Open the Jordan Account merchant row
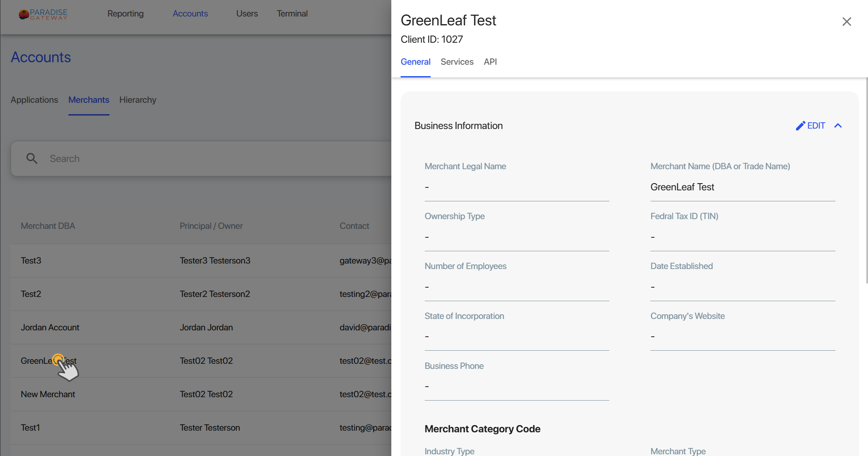868x456 pixels. [x=201, y=327]
